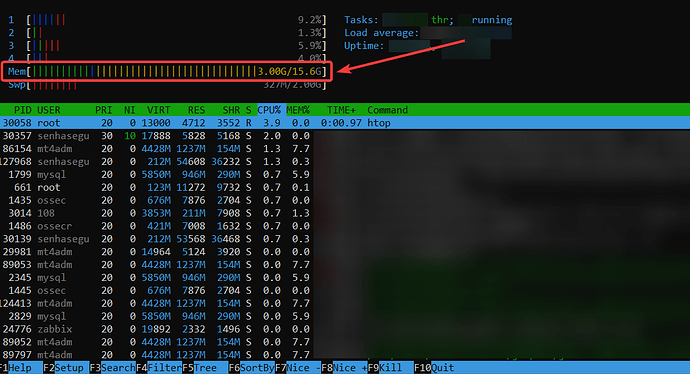Click the Mem usage meter bar
The width and height of the screenshot is (690, 374).
pos(167,71)
